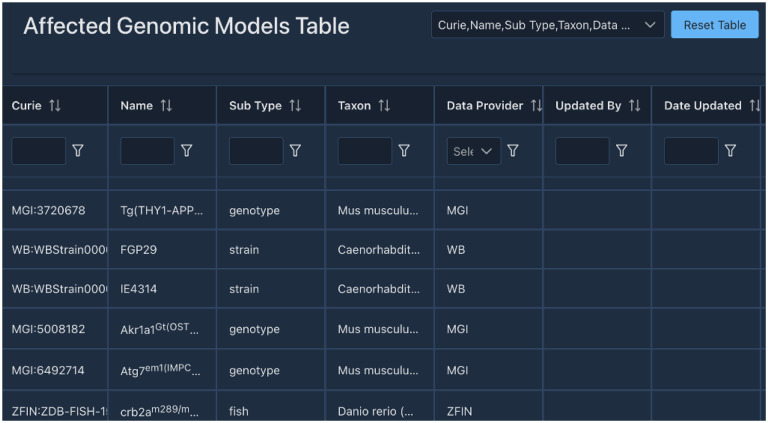Viewport: 768px width, 423px height.
Task: Sort by Sub Type arrows icon
Action: click(x=295, y=105)
